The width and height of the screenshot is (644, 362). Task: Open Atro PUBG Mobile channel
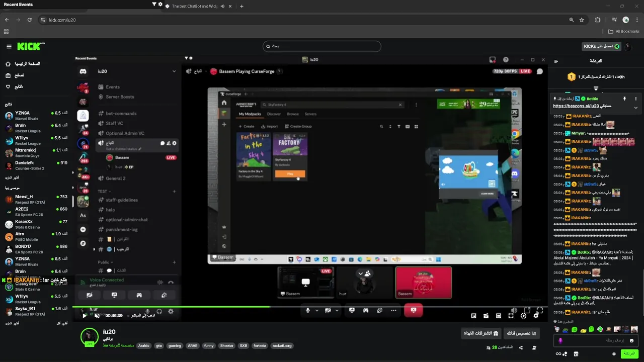pos(35,237)
